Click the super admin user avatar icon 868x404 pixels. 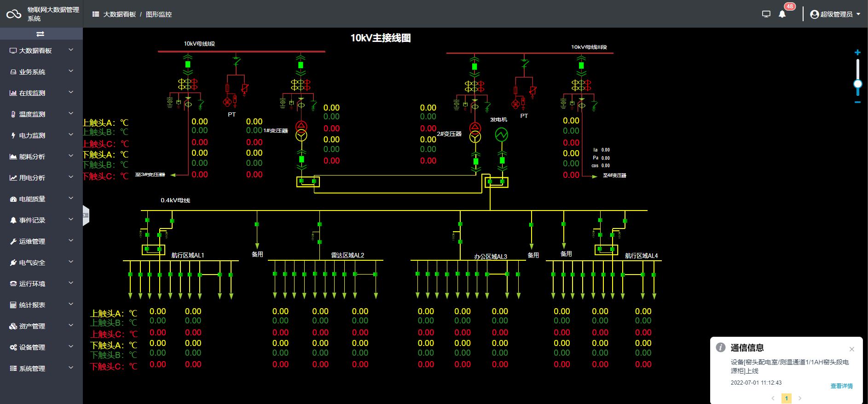tap(815, 14)
